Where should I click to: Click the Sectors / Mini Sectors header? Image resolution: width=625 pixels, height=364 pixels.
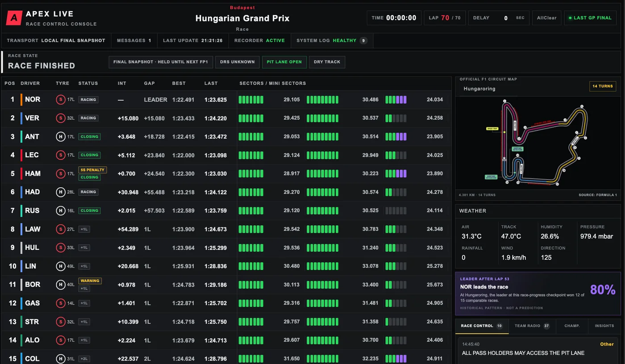tap(273, 83)
